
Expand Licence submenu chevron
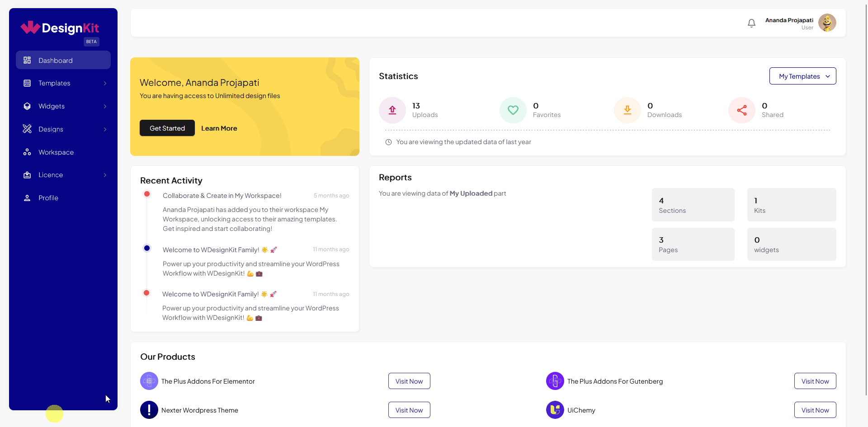105,175
